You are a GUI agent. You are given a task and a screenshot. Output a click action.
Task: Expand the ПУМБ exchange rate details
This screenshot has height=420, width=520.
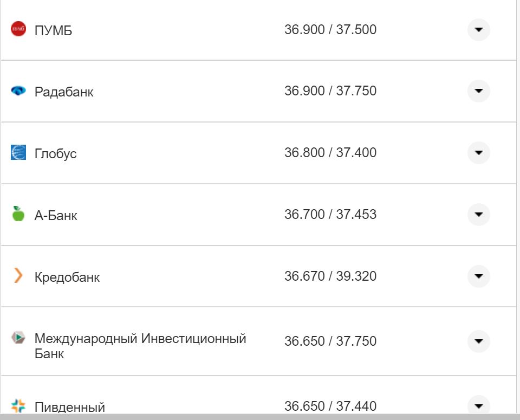coord(478,29)
